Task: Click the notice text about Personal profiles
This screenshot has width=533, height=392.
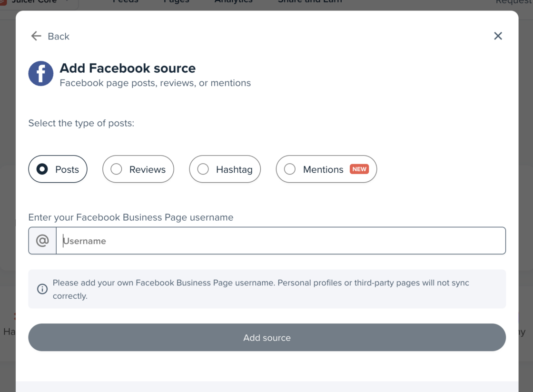Action: point(261,289)
